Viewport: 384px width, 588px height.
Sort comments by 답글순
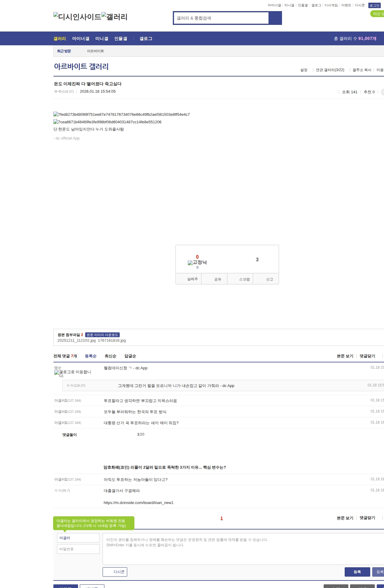[130, 356]
